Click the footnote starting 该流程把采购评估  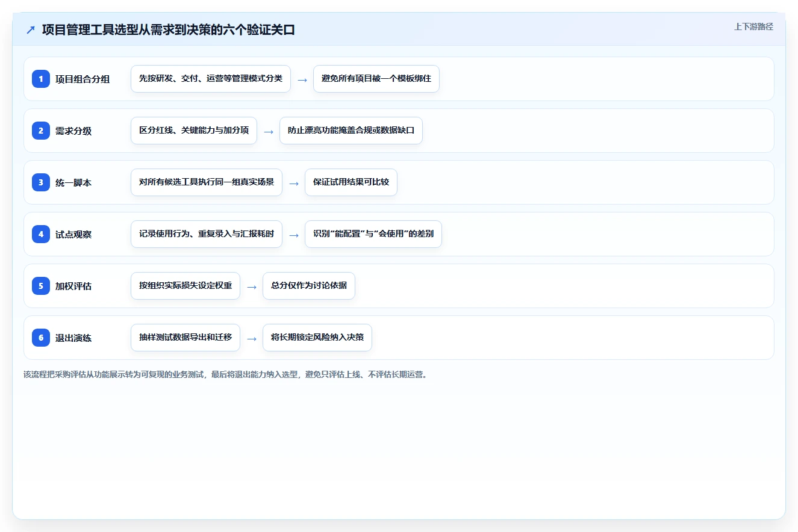pyautogui.click(x=225, y=374)
